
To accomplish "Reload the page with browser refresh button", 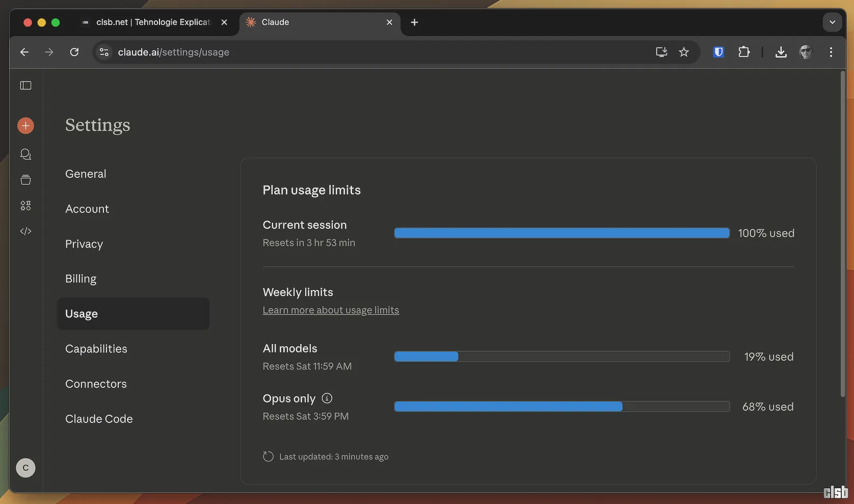I will point(74,52).
